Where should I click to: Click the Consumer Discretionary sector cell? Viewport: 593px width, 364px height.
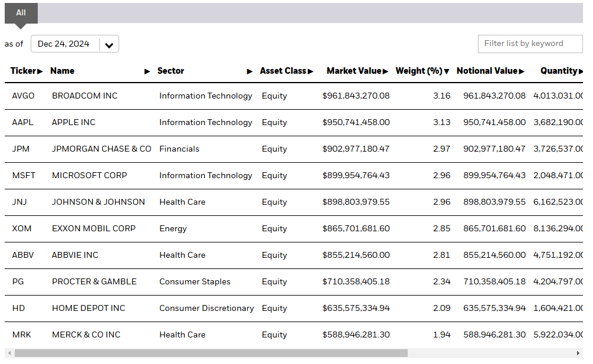click(x=207, y=309)
